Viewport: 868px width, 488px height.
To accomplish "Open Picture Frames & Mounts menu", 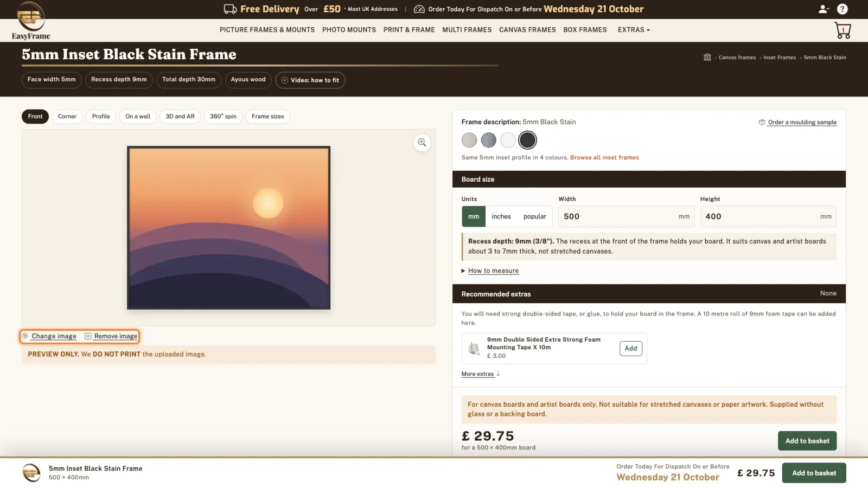I will tap(267, 30).
